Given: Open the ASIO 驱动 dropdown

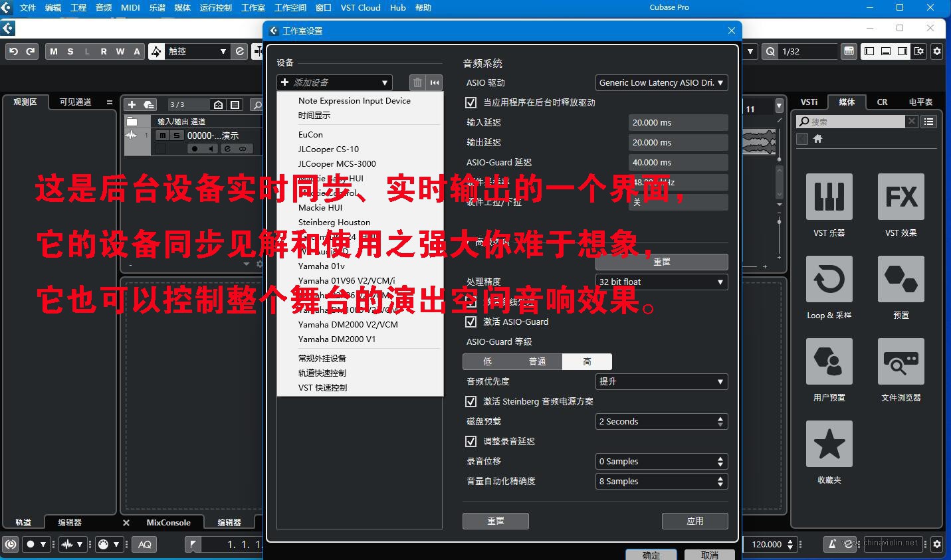Looking at the screenshot, I should 661,82.
